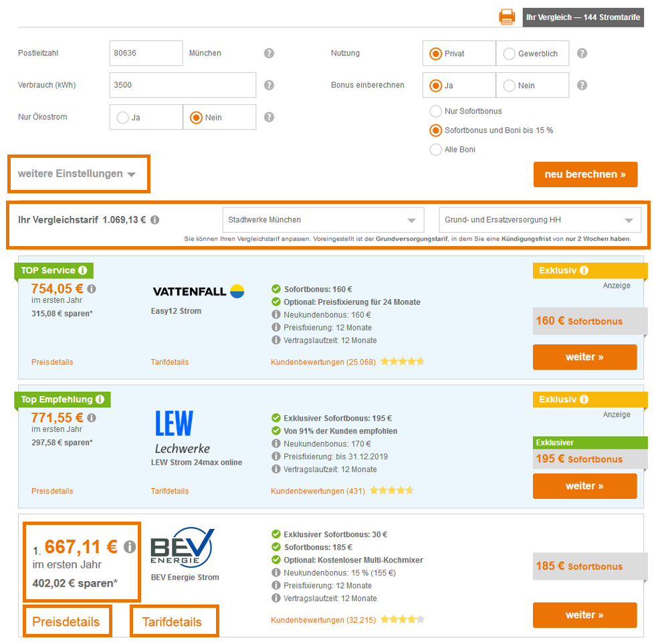
Task: Show info icon on Top Empfehlung badge
Action: tap(100, 399)
